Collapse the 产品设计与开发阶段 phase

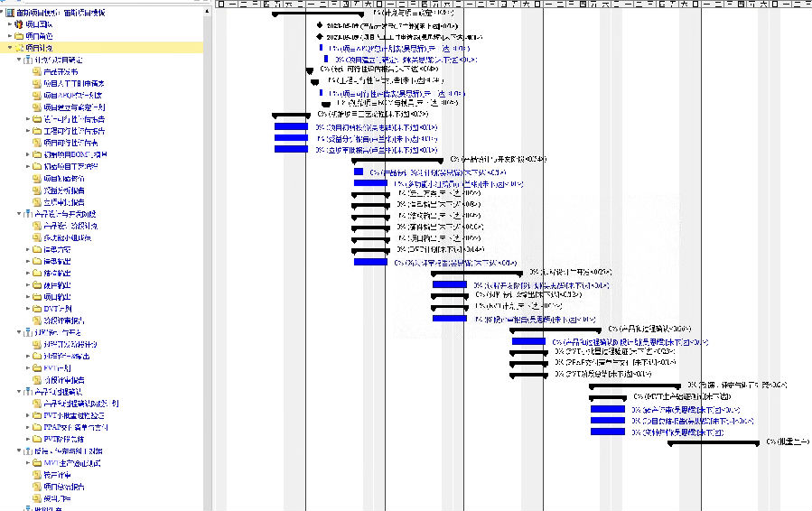pyautogui.click(x=19, y=214)
